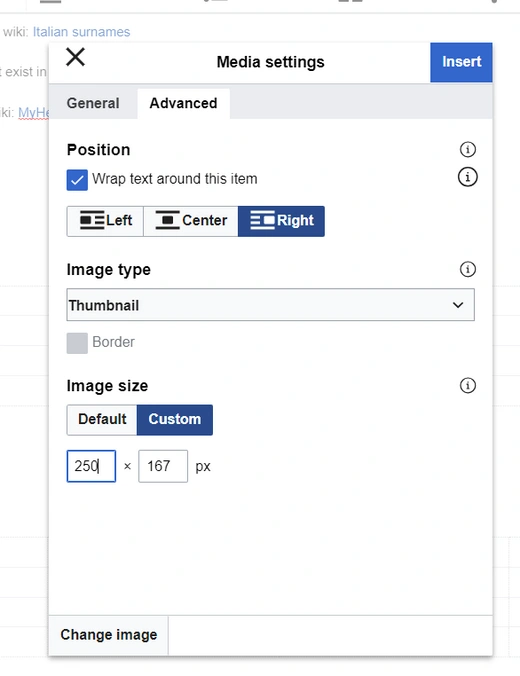Switch to the General tab
The width and height of the screenshot is (520, 676).
[x=93, y=103]
